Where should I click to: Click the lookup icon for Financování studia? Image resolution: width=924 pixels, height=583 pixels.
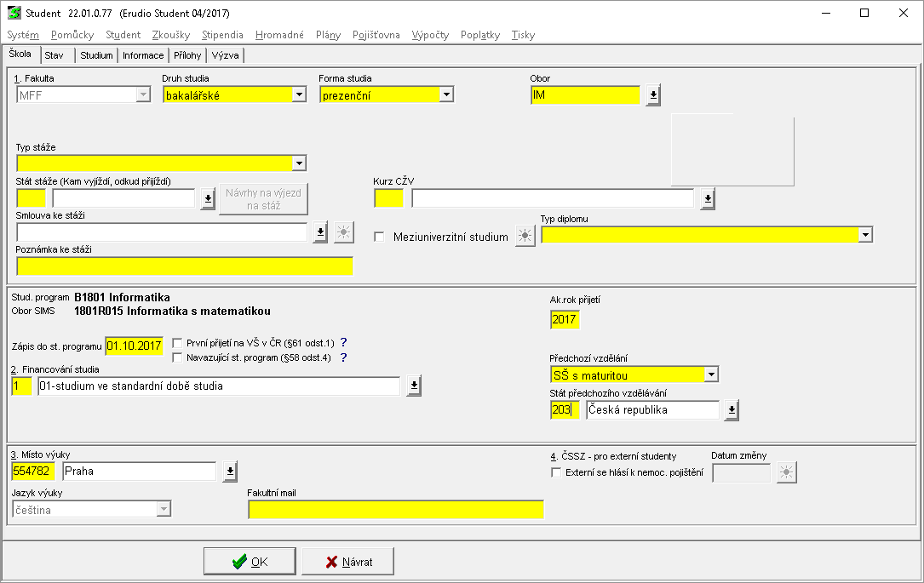click(414, 386)
